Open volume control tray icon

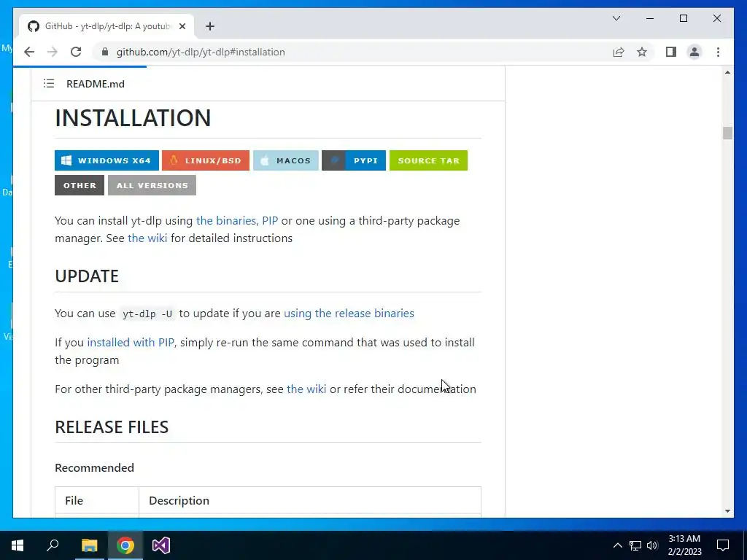652,545
